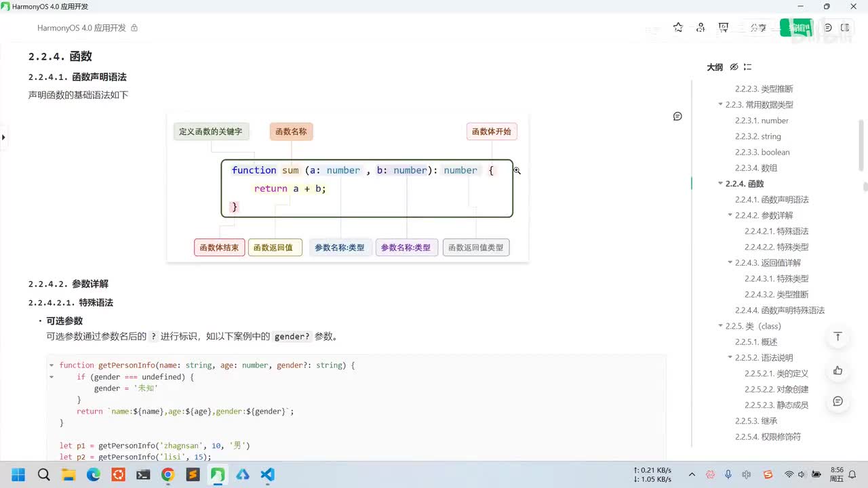Viewport: 868px width, 488px height.
Task: Open 2.2.4.3.1. 特殊类型 outline entry
Action: (776, 279)
